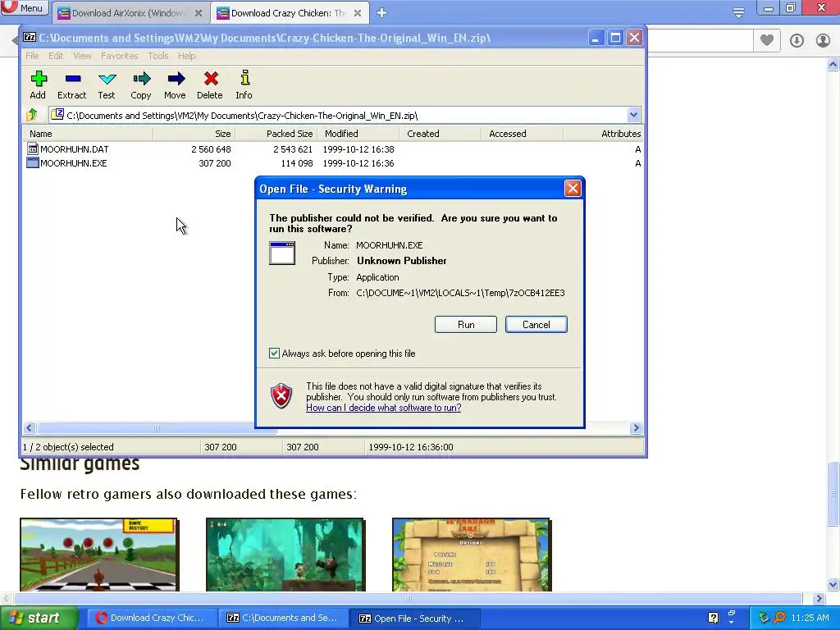
Task: Click the 7-Zip horizontal scrollbar left arrow
Action: (30, 427)
